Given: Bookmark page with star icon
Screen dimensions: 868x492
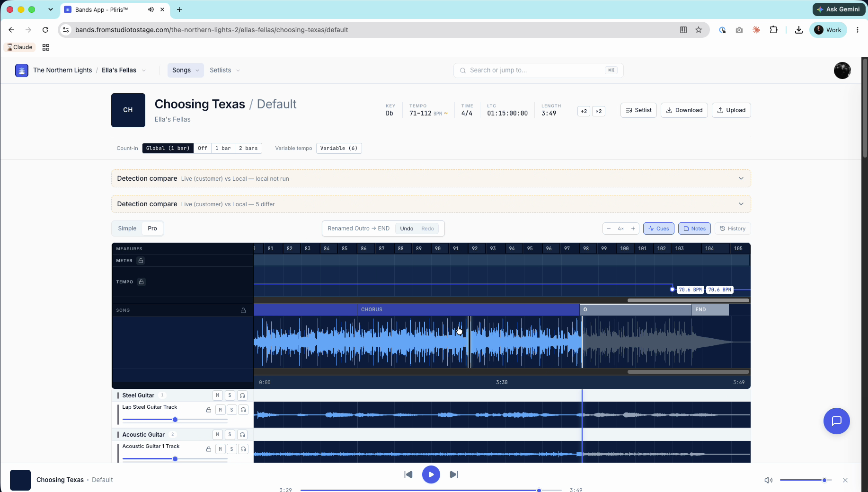Looking at the screenshot, I should 699,30.
